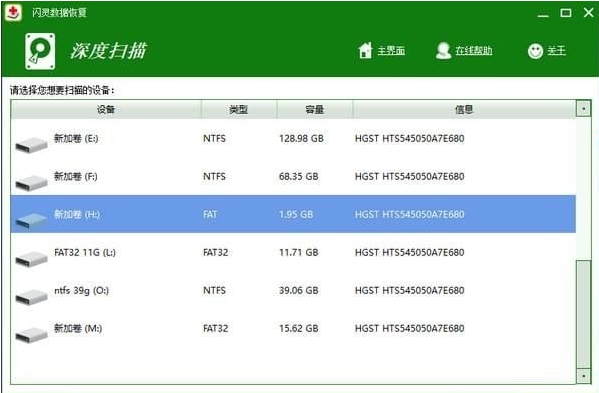
Task: Click the vertical scrollbar thumb
Action: pyautogui.click(x=583, y=314)
